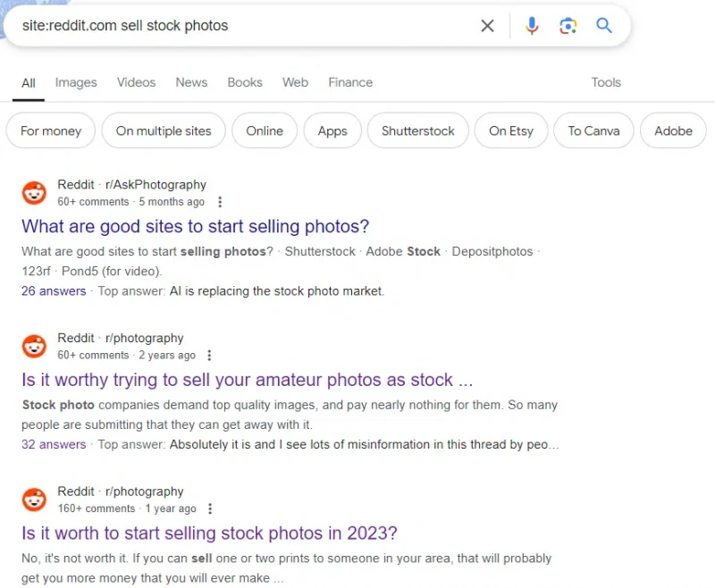Expand the Tools options

pyautogui.click(x=606, y=82)
